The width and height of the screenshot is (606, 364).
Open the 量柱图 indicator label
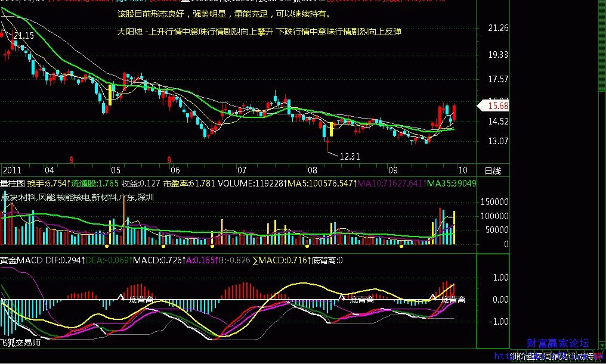coord(12,183)
